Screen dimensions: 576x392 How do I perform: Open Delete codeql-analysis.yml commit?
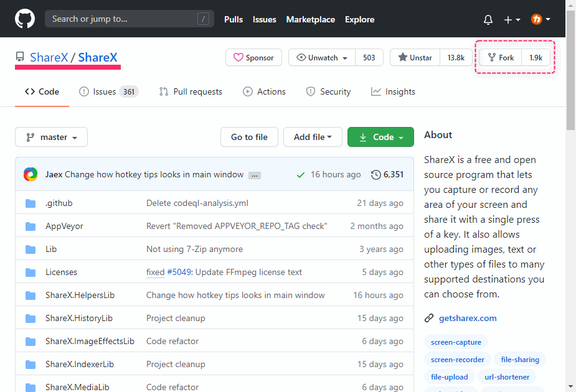tap(197, 203)
